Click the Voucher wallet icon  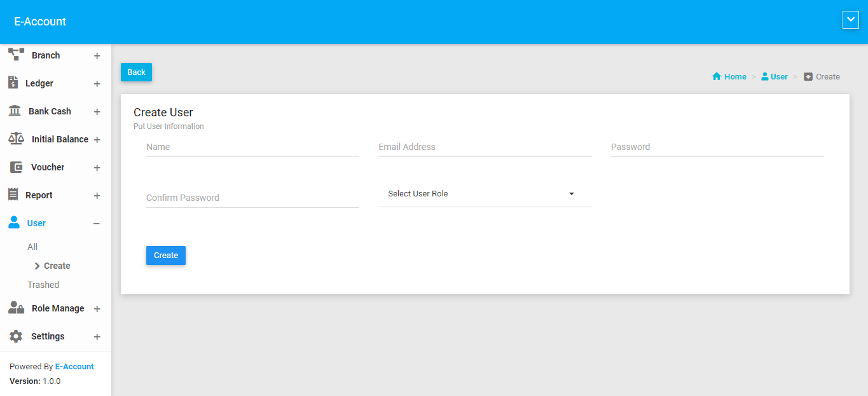(x=16, y=167)
